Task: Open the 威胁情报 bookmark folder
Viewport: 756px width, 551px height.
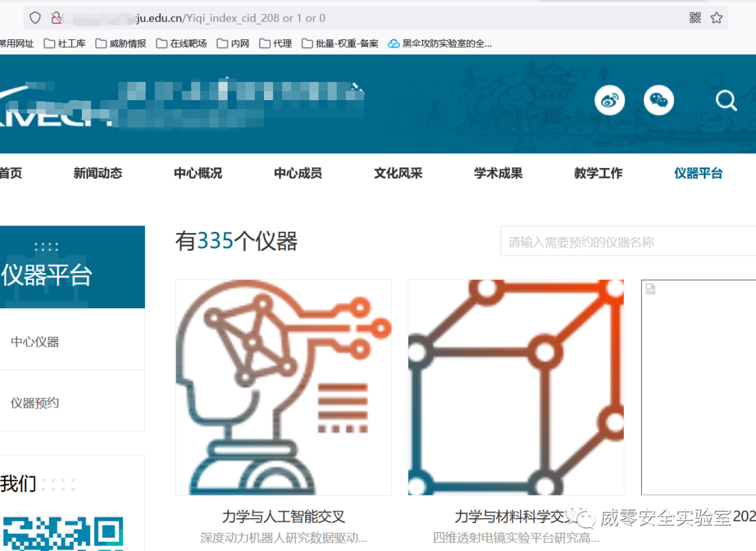Action: 120,43
